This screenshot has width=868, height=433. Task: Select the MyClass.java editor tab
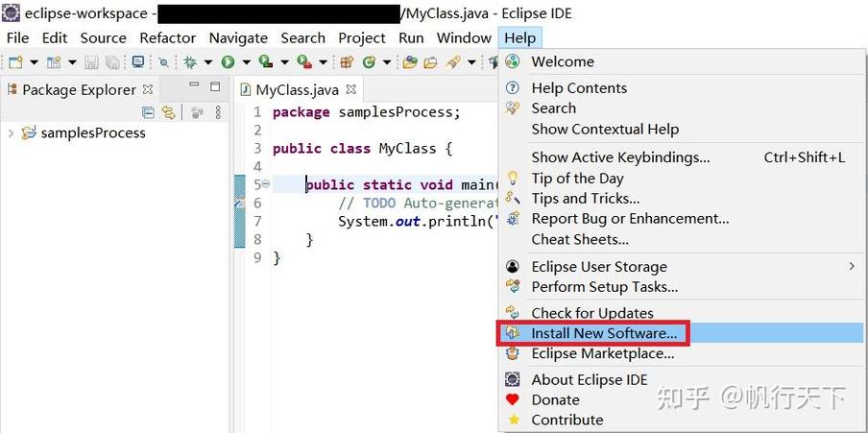(x=298, y=89)
